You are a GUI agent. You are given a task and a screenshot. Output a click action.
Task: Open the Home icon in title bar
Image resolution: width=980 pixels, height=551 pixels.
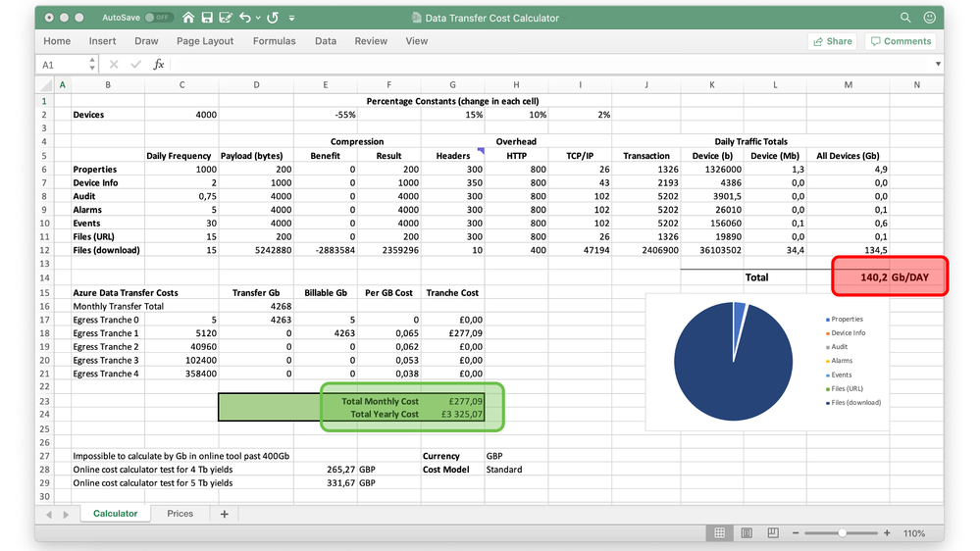click(188, 18)
